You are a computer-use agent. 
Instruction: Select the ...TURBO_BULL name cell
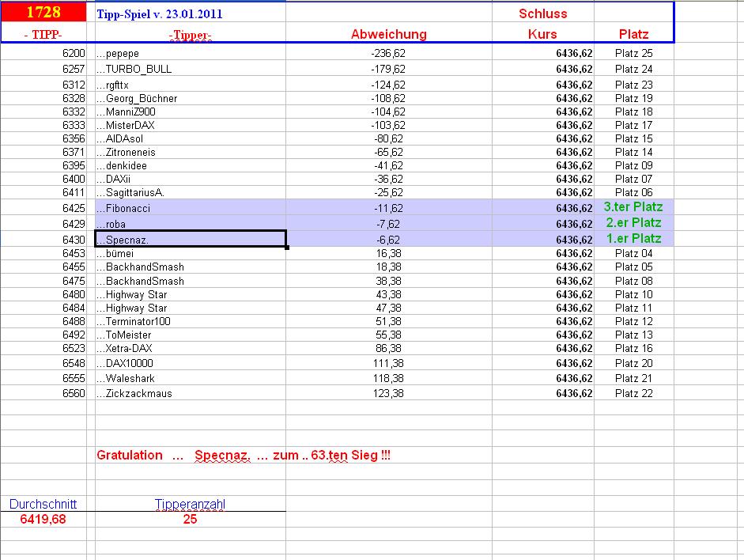click(x=191, y=69)
